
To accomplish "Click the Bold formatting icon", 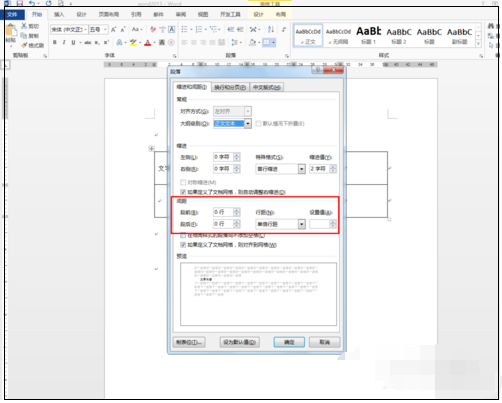I will tap(55, 42).
